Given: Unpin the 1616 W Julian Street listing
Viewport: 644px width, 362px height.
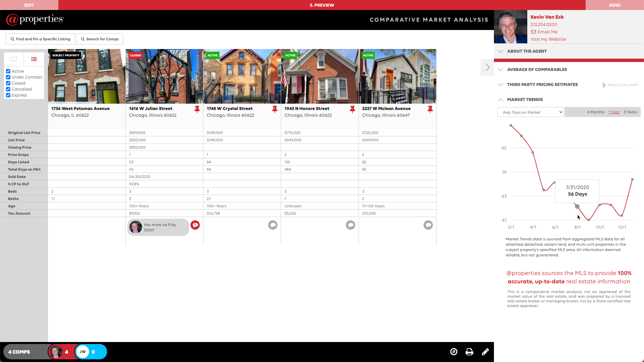Looking at the screenshot, I should (x=197, y=109).
